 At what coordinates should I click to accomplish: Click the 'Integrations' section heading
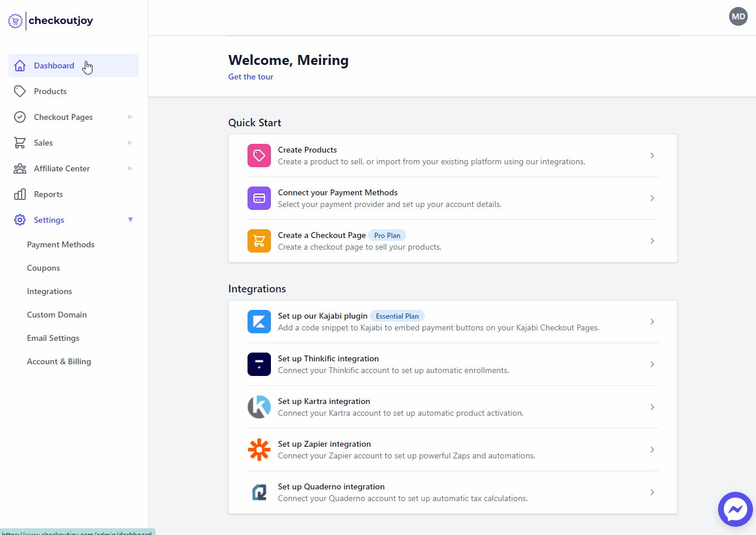click(257, 289)
